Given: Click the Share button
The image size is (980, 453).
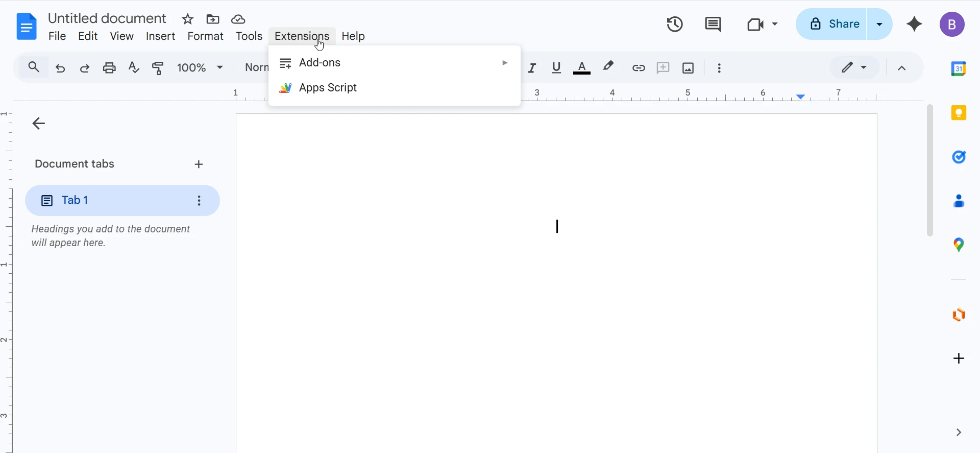Looking at the screenshot, I should coord(832,24).
